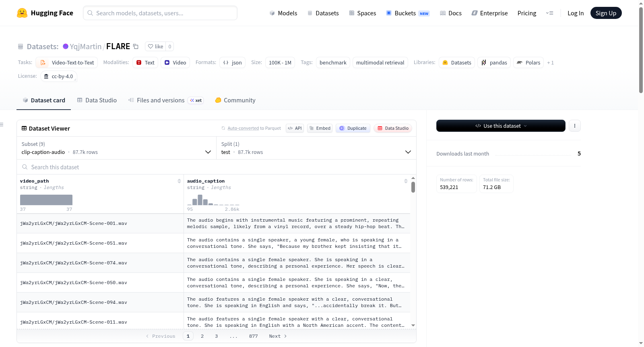Click the search magnifier icon in dataset search

point(25,167)
